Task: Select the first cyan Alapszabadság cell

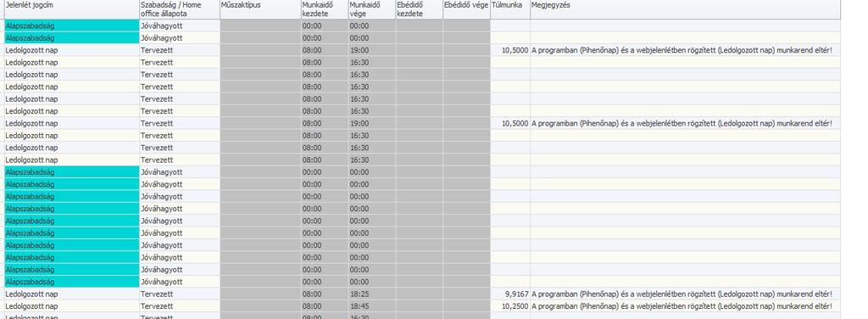Action: 71,26
